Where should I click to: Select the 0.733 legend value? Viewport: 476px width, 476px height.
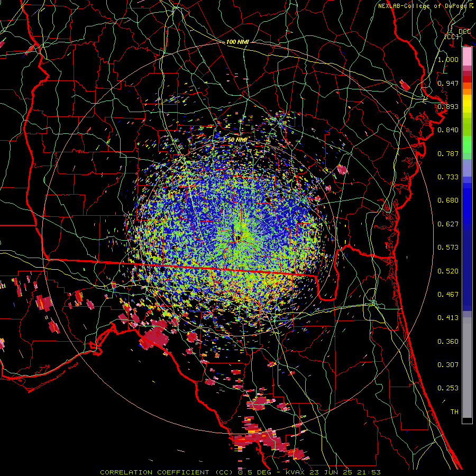[x=448, y=177]
